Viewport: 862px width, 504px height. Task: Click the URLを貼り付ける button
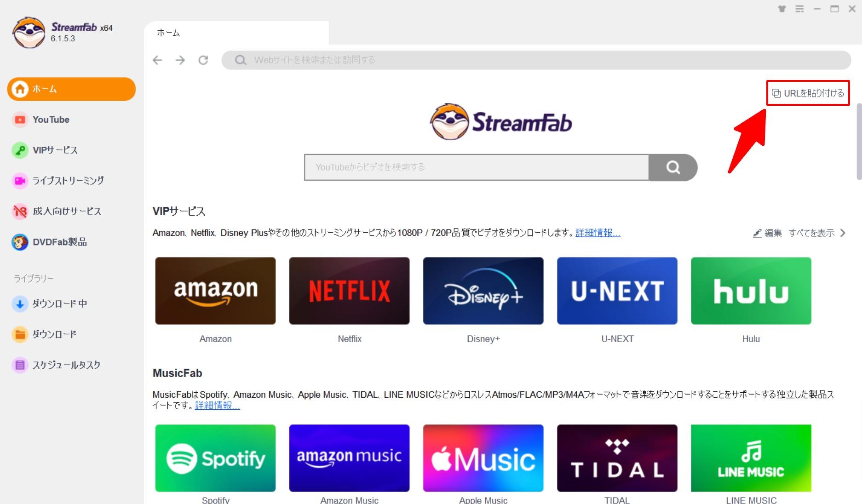pyautogui.click(x=808, y=93)
